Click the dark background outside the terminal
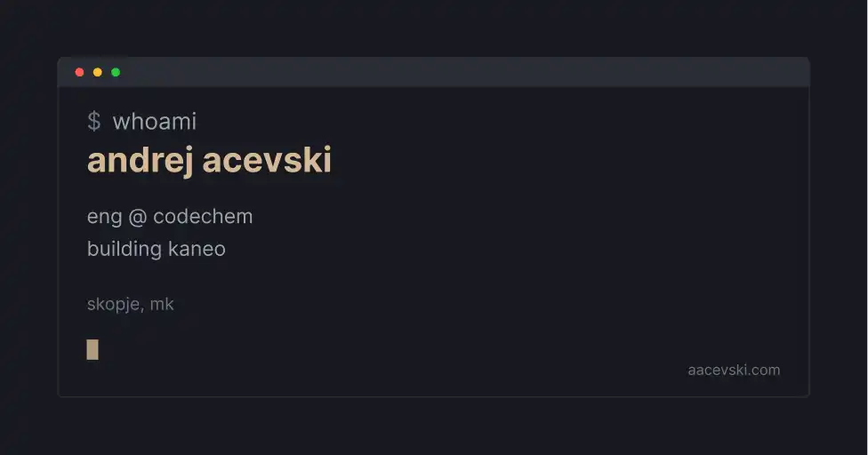868x455 pixels. [445, 427]
